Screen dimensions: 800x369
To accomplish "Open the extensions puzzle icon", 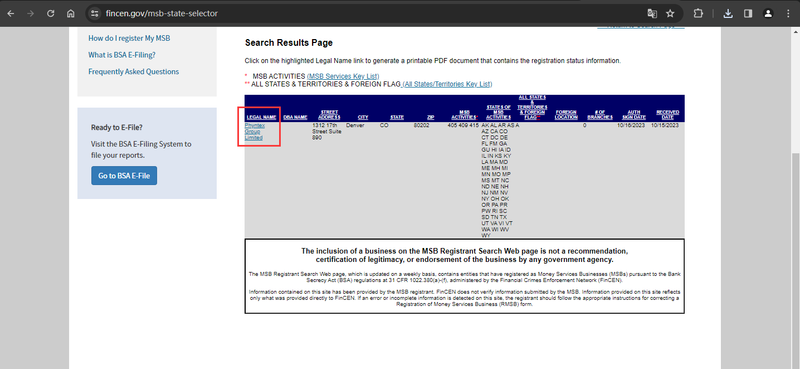I will 698,14.
